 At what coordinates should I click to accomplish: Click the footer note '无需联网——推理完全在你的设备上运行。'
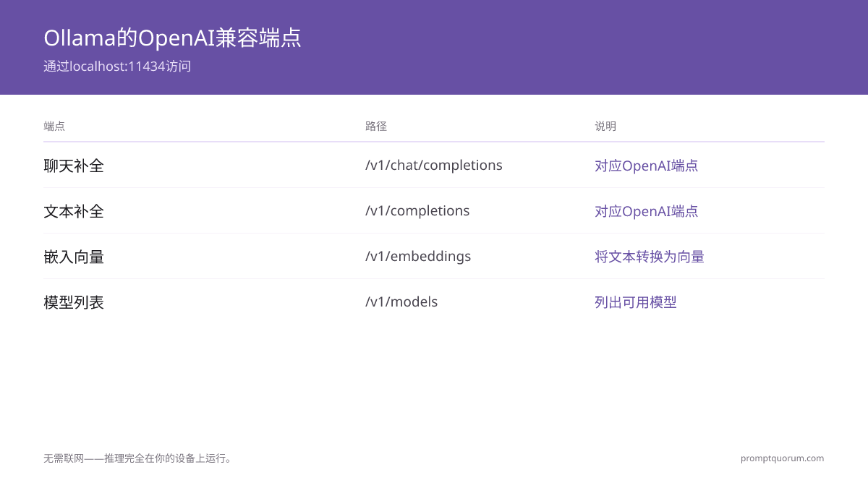click(x=138, y=458)
